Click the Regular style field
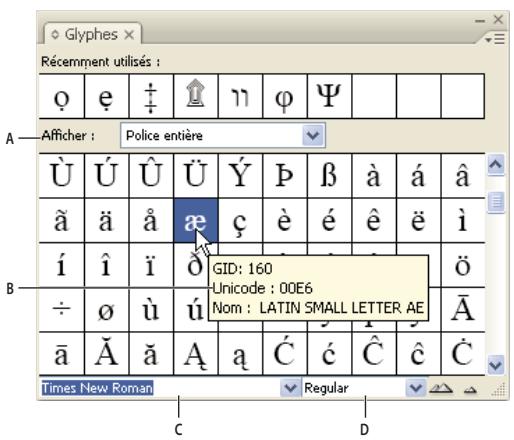 [354, 388]
